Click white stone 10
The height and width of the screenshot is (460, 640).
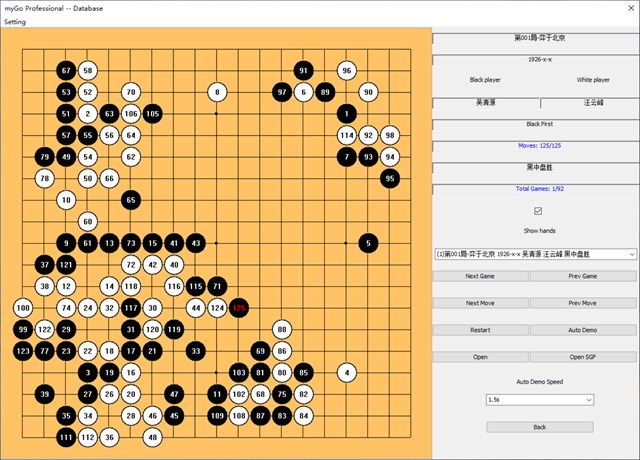(66, 200)
